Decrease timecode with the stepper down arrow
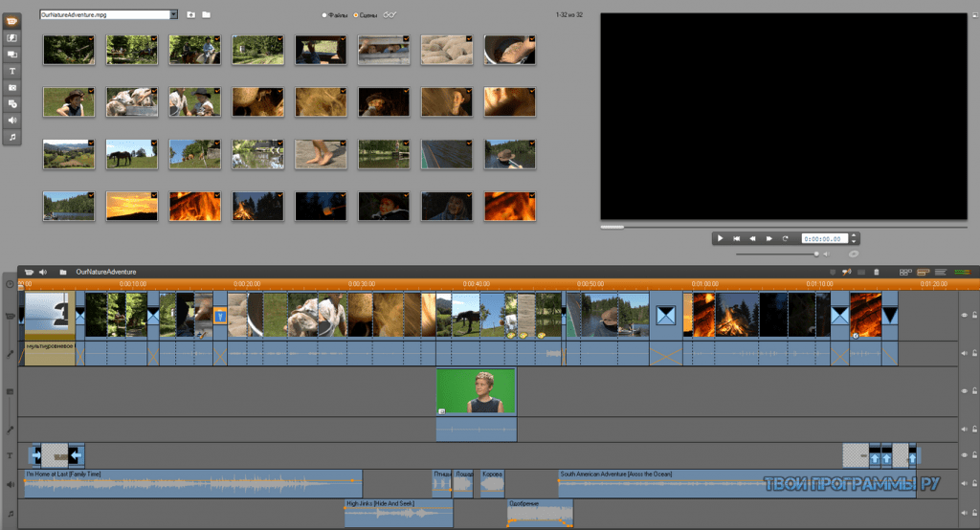The width and height of the screenshot is (980, 530). (854, 241)
